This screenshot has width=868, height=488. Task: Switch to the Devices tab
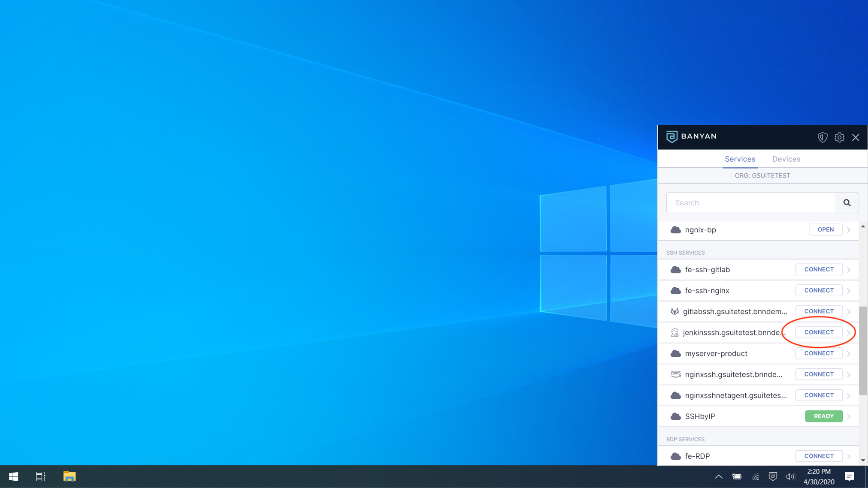coord(786,159)
